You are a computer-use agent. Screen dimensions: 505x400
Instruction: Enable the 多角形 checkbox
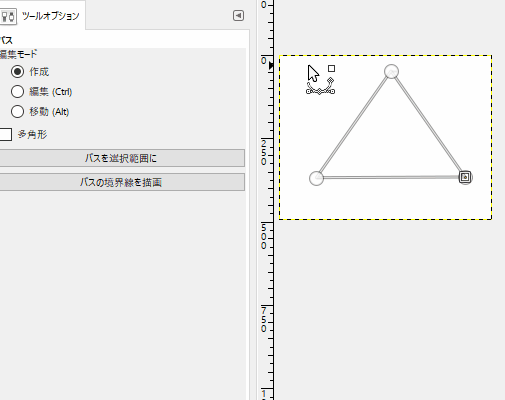click(5, 134)
